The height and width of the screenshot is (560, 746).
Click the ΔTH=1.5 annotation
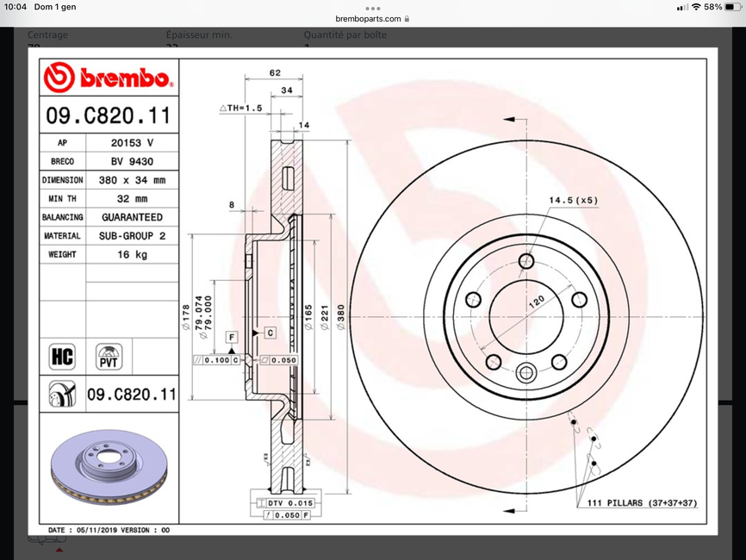[x=240, y=108]
